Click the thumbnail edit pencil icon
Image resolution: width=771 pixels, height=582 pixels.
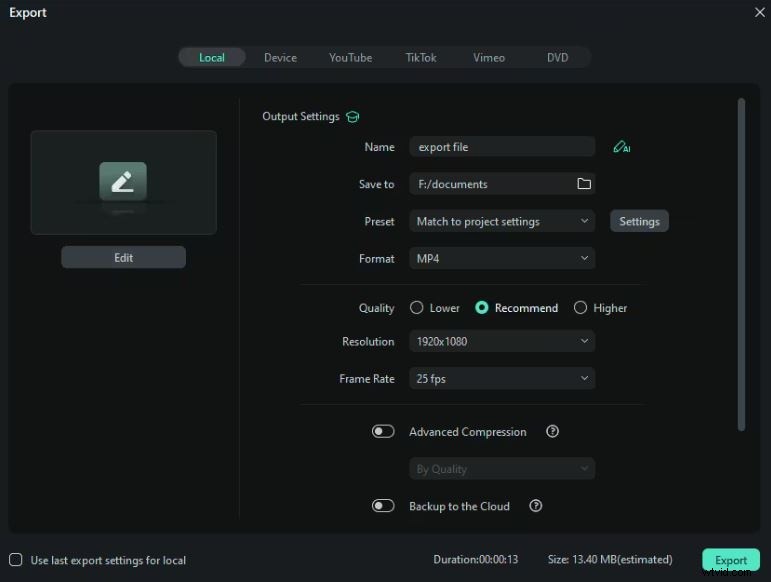[123, 181]
